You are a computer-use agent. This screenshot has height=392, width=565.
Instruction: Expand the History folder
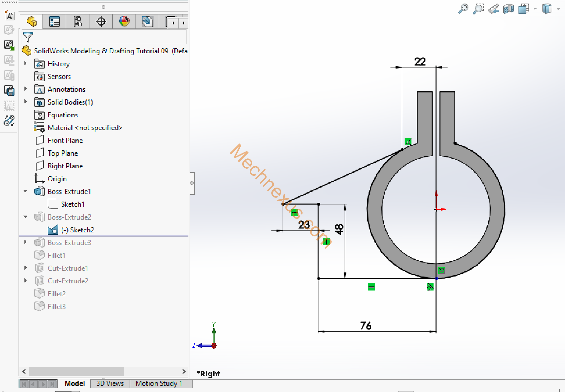[25, 63]
